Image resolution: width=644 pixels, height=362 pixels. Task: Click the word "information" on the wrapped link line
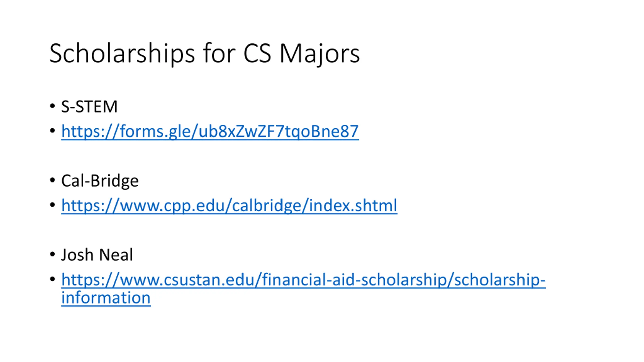(x=106, y=298)
